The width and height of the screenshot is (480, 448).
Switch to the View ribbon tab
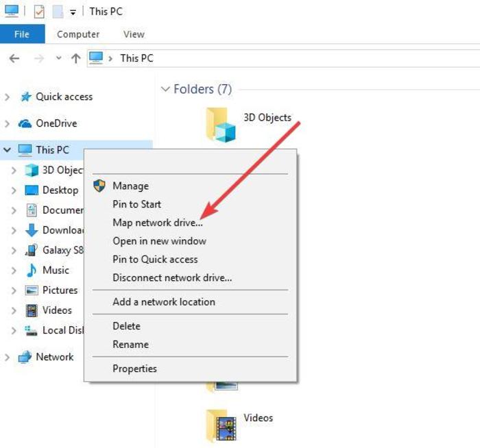[x=134, y=34]
